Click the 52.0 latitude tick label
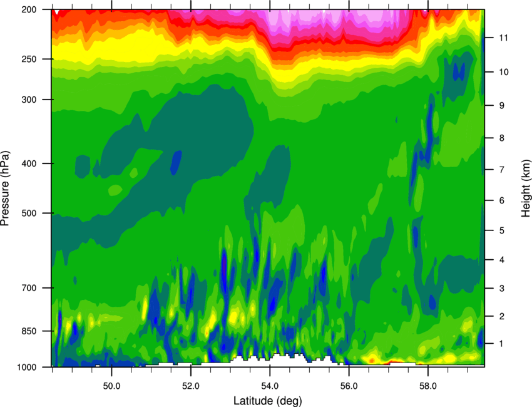The image size is (532, 407). [191, 386]
